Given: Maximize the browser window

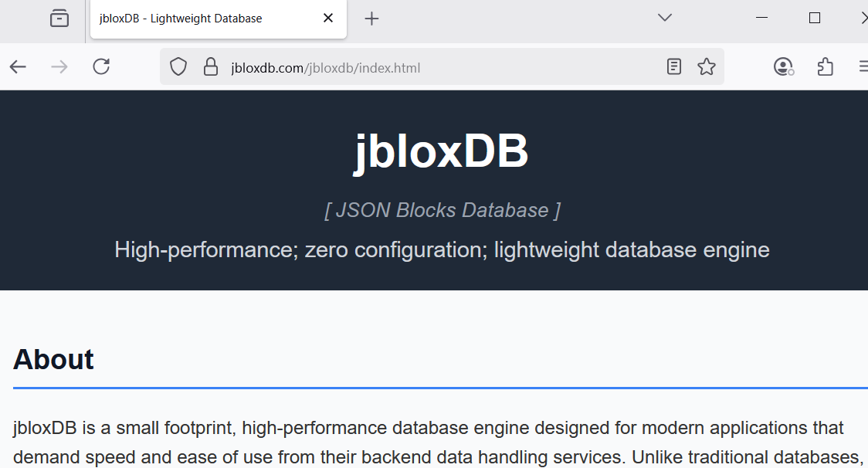Looking at the screenshot, I should click(x=814, y=18).
